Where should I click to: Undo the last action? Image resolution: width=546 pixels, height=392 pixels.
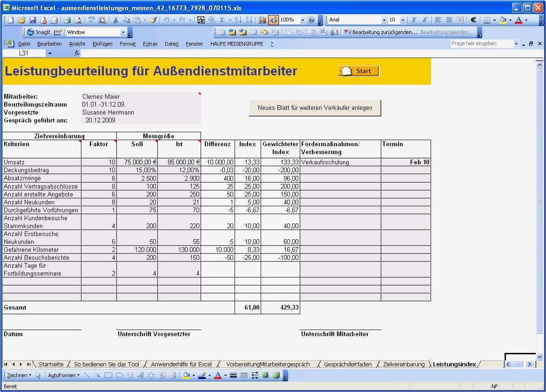coord(167,20)
